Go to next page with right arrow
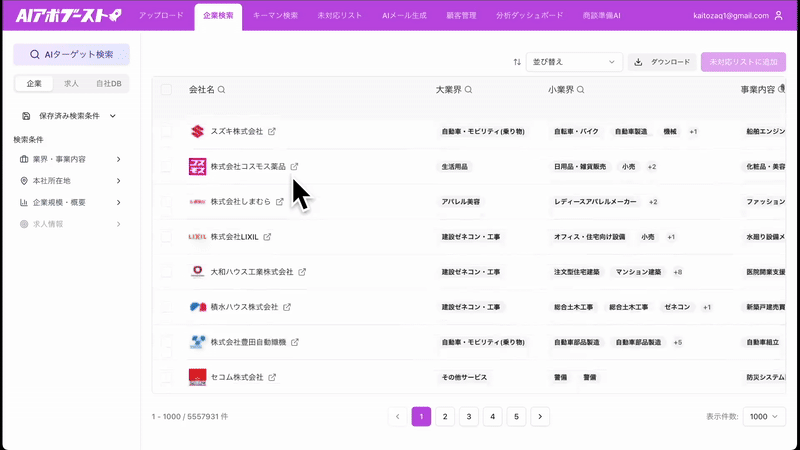The height and width of the screenshot is (450, 800). [540, 417]
